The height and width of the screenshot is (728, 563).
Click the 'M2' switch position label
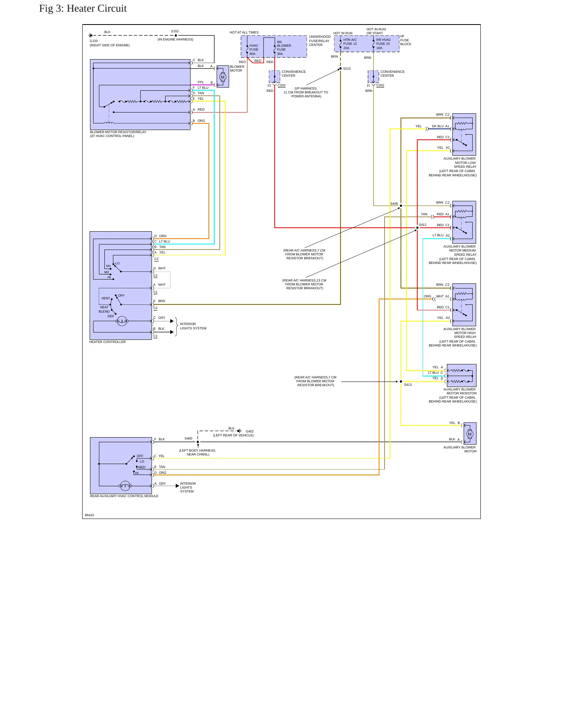click(x=106, y=272)
